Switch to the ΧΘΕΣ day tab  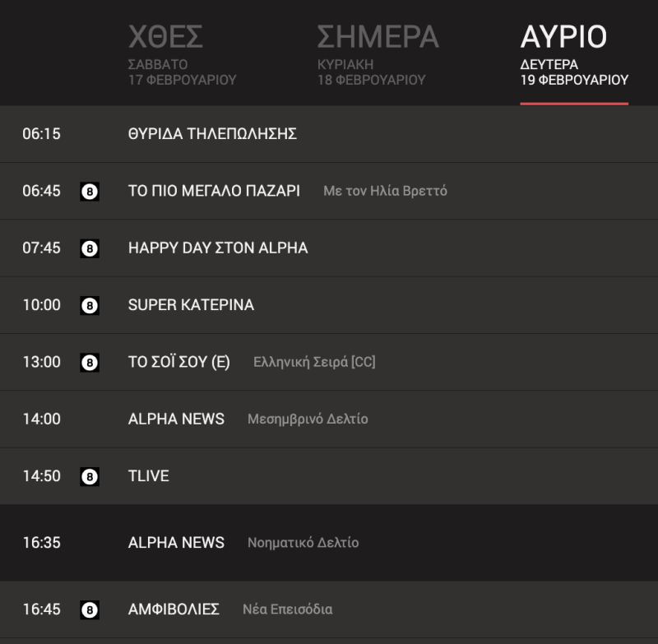point(167,36)
